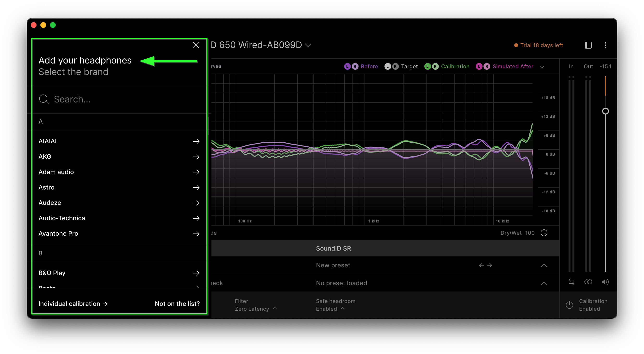Select Avantone Pro brand name

tap(58, 234)
